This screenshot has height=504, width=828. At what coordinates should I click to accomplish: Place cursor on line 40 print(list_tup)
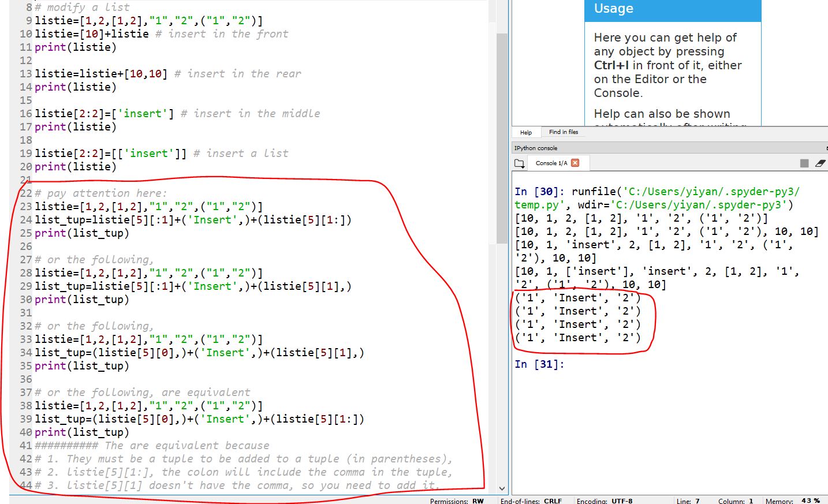coord(82,432)
